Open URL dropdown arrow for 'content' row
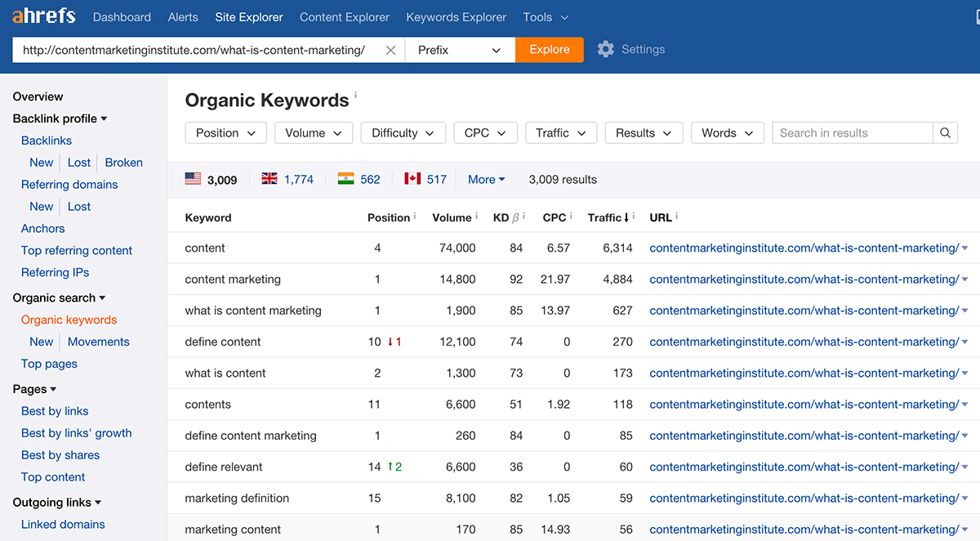 pos(965,248)
